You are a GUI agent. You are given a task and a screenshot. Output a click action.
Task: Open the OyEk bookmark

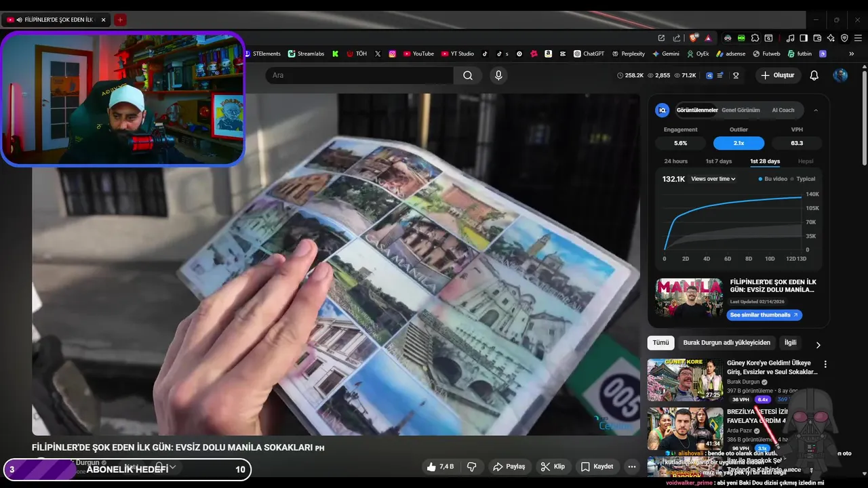[x=698, y=54]
